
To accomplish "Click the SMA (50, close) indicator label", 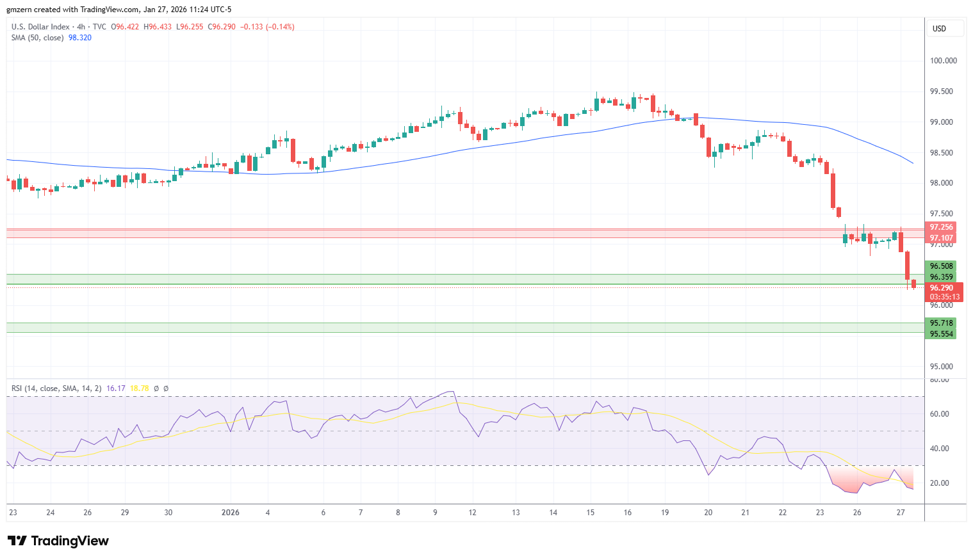I will point(37,38).
